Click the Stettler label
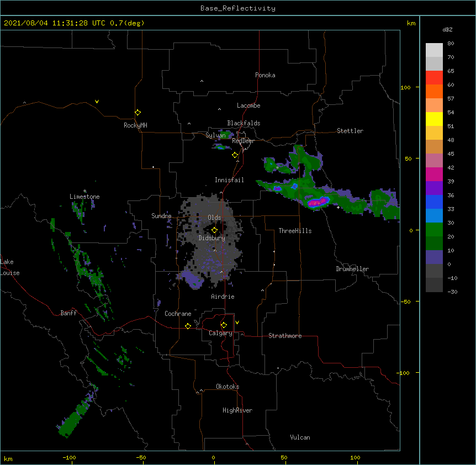 click(x=350, y=131)
